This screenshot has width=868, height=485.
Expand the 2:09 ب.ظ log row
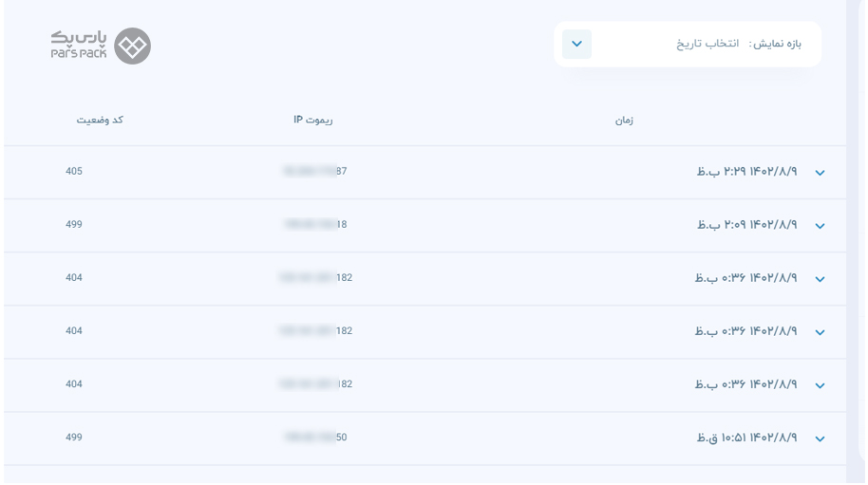[820, 226]
